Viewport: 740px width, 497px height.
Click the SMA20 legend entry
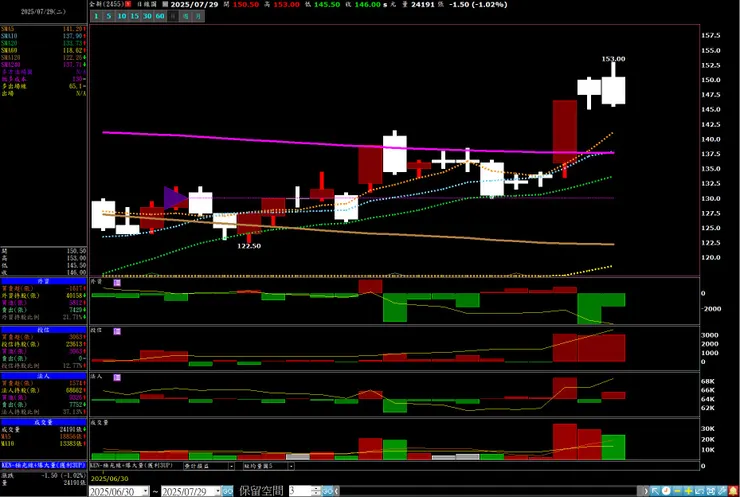click(43, 43)
